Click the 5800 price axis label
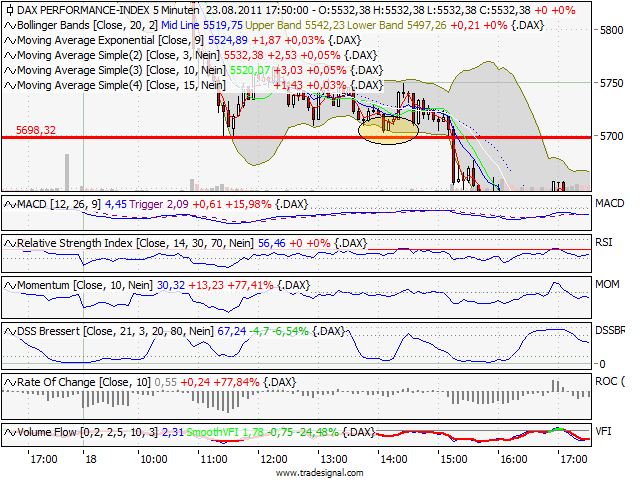Image resolution: width=640 pixels, height=480 pixels. coord(610,31)
